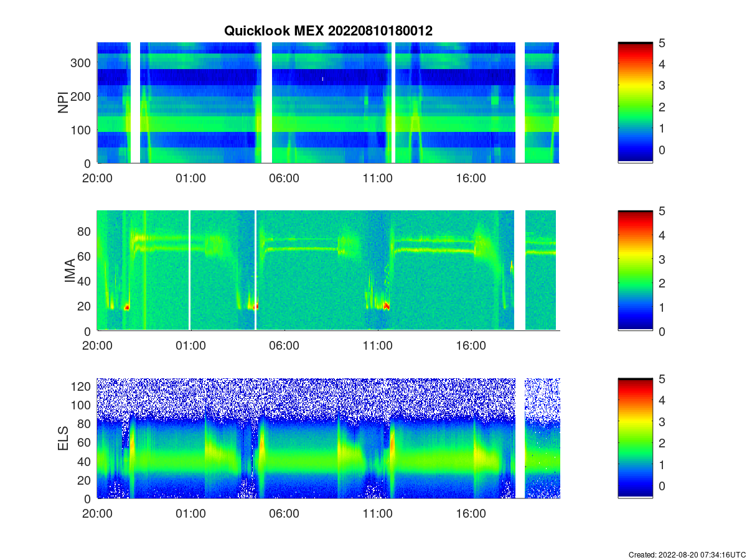The height and width of the screenshot is (560, 747).
Task: Click the 11:00 tick under IMA plot
Action: 377,346
